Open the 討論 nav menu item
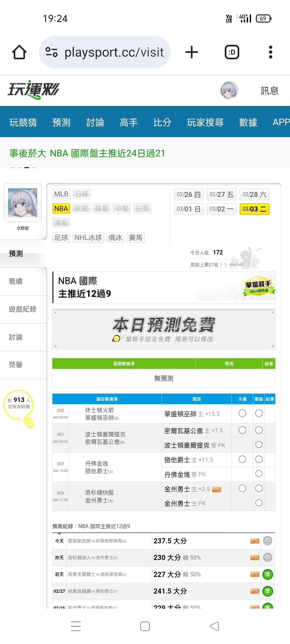The image size is (290, 644). click(95, 122)
